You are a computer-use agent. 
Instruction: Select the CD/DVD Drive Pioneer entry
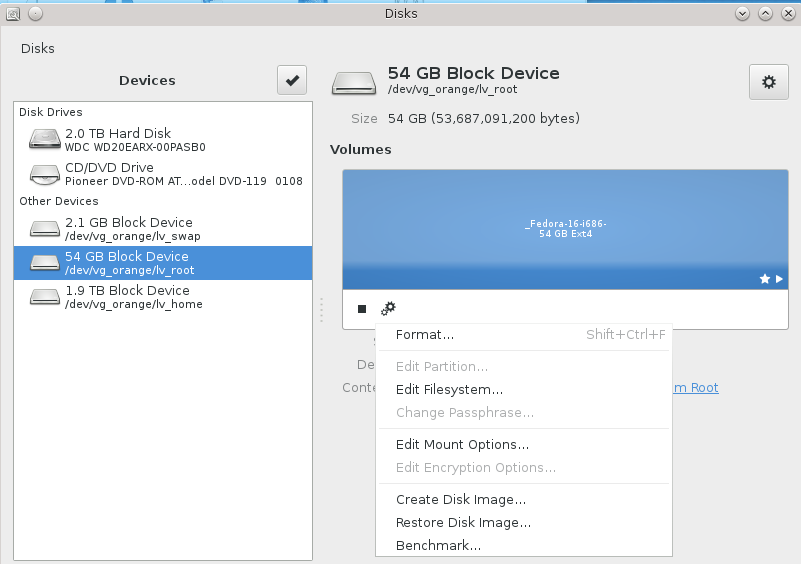point(163,174)
